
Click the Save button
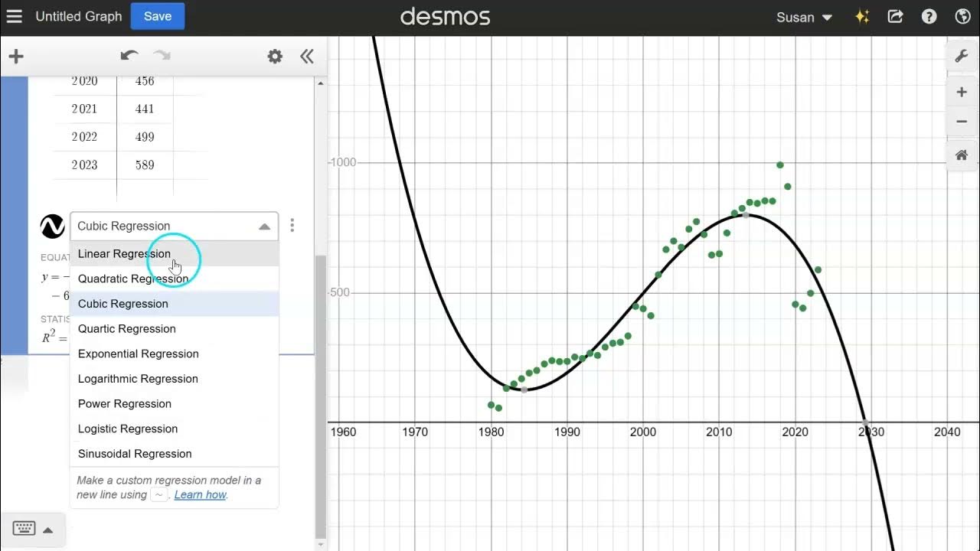click(157, 16)
